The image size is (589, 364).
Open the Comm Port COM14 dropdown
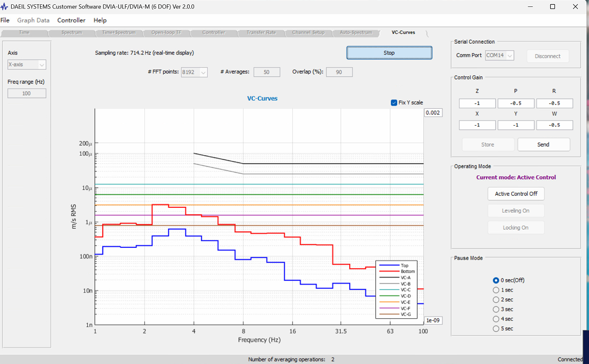point(499,55)
